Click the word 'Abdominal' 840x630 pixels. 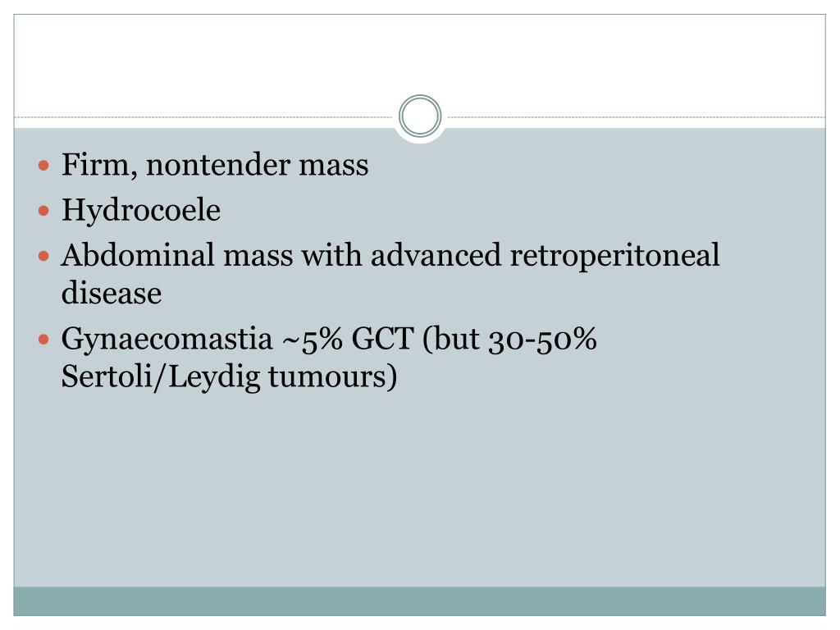coord(138,255)
